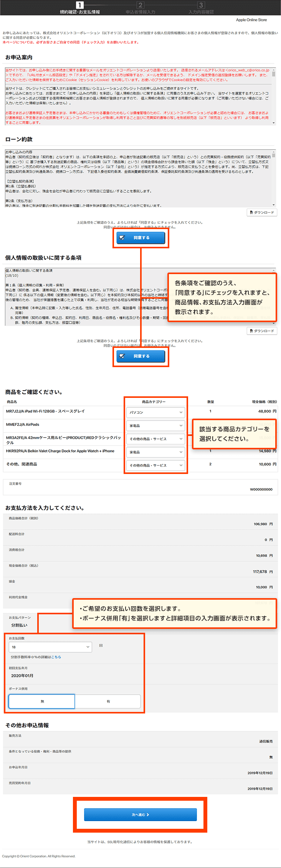Click the お申込年月日 date 2019年12月19日
The height and width of the screenshot is (868, 281).
click(x=260, y=773)
